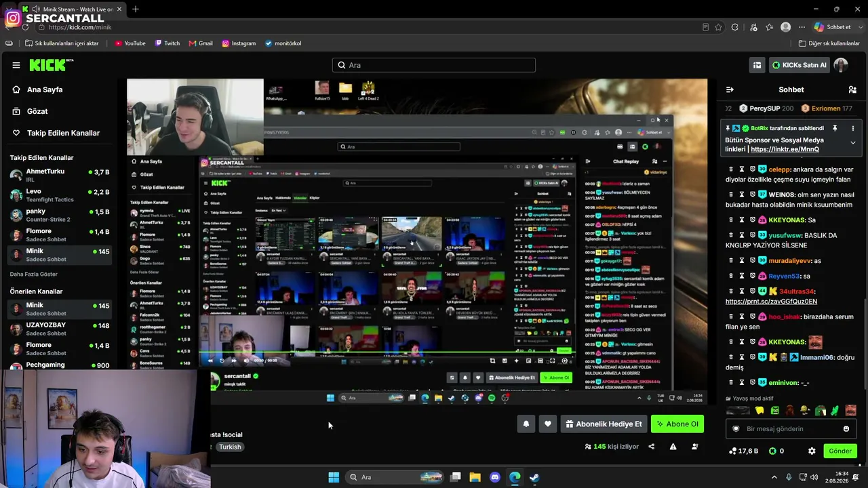The image size is (868, 488).
Task: Open the browser profile icon
Action: click(785, 27)
